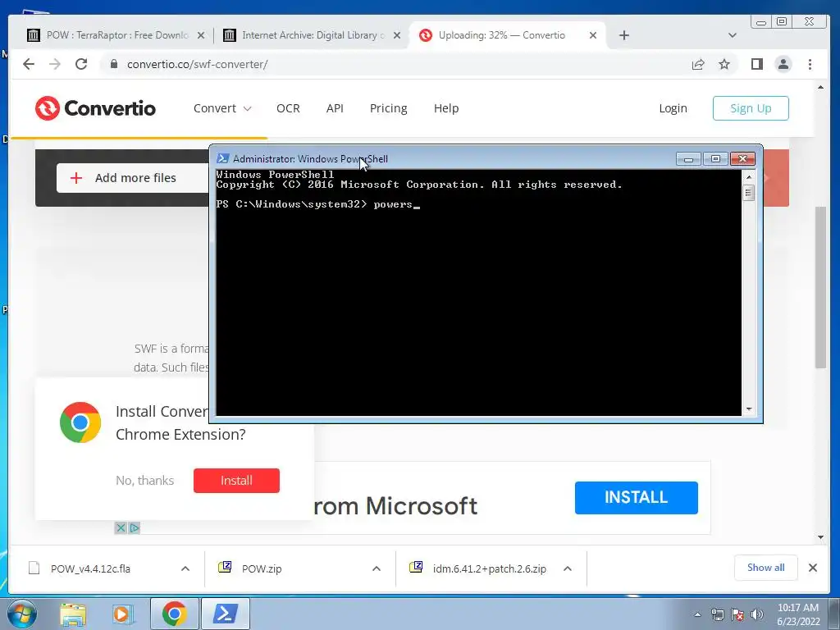This screenshot has width=840, height=630.
Task: Click the Login link
Action: (673, 108)
